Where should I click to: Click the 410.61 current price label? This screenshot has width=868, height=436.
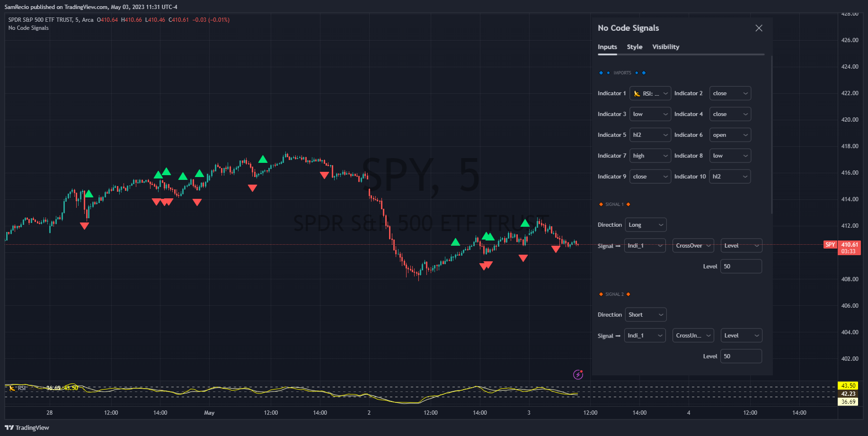[x=850, y=245]
